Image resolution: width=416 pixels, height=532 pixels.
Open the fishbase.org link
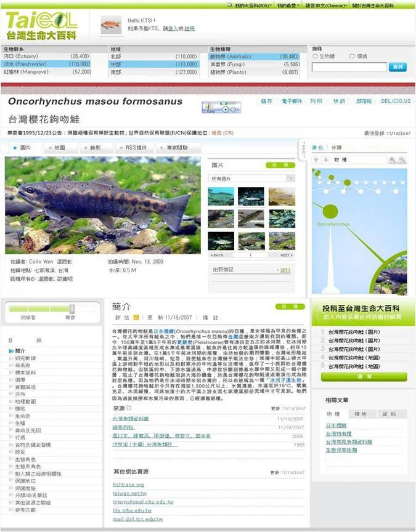point(129,485)
